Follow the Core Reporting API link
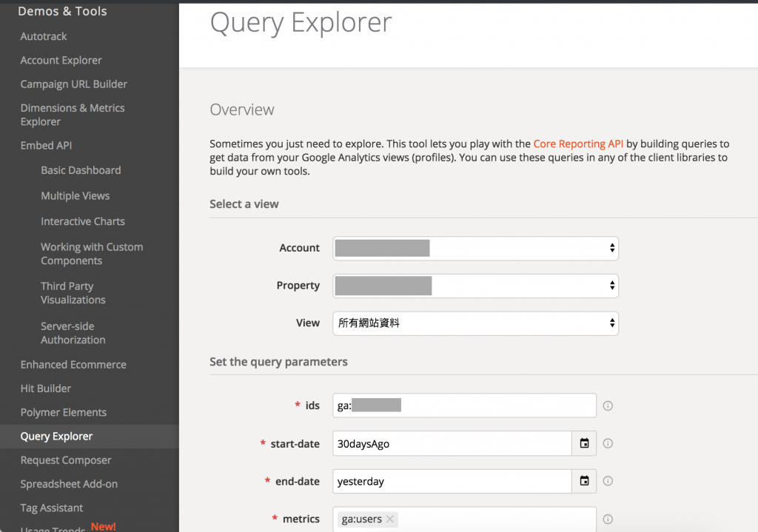Image resolution: width=758 pixels, height=532 pixels. tap(578, 144)
